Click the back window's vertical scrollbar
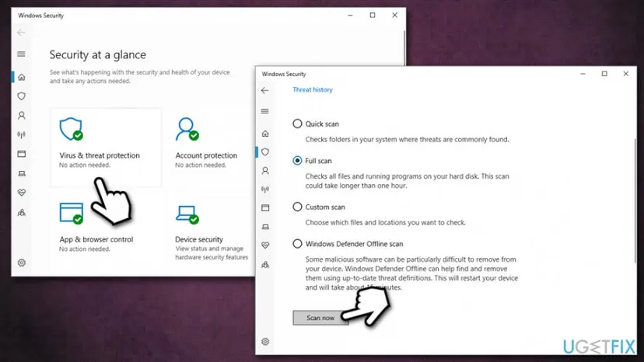644x362 pixels. 404,47
